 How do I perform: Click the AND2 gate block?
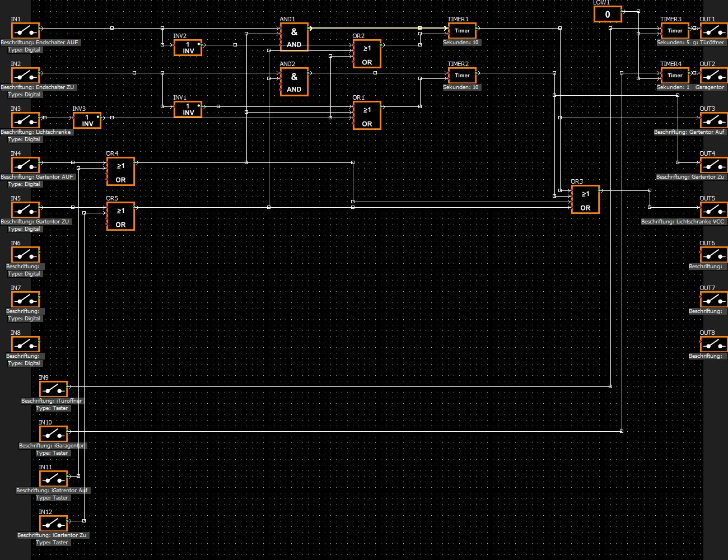click(x=294, y=82)
